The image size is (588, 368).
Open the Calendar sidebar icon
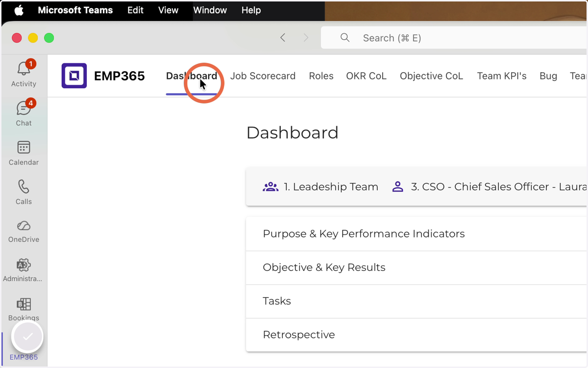pos(24,147)
